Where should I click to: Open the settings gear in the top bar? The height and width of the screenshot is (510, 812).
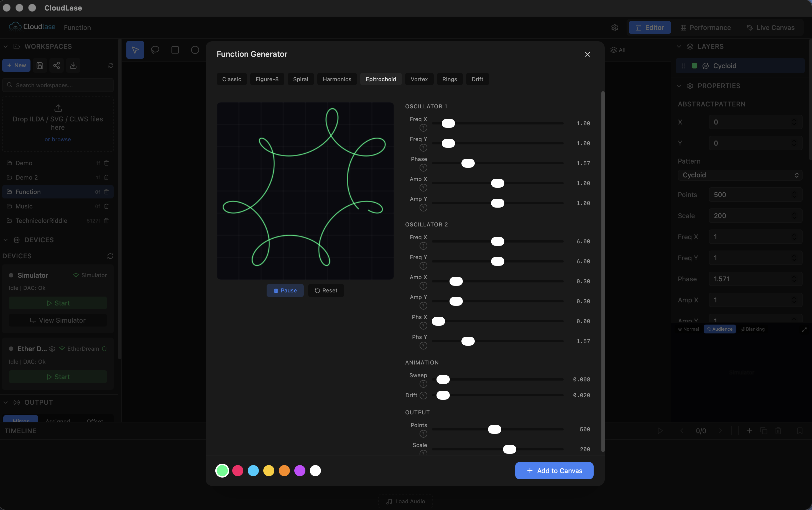(614, 28)
